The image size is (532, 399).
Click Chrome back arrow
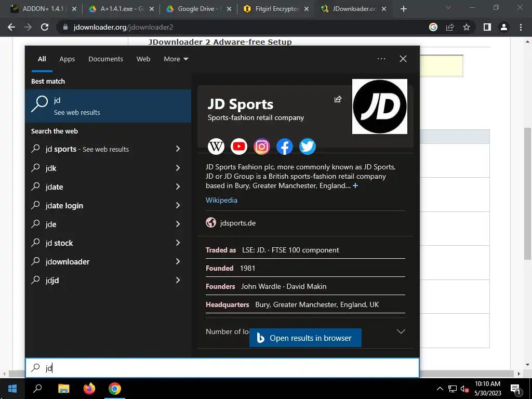11,27
